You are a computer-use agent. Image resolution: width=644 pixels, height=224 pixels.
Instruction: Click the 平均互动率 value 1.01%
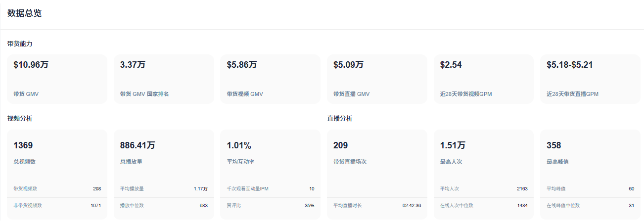(239, 145)
